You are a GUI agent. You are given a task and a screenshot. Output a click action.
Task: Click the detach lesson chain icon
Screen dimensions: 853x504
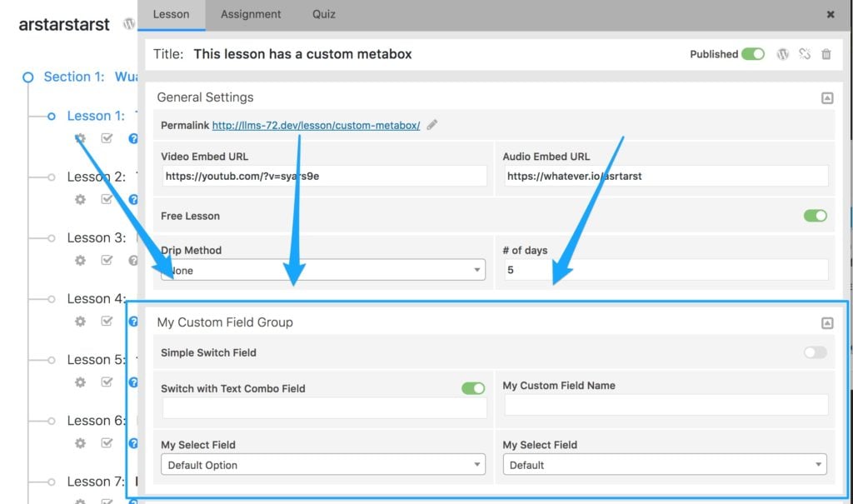point(805,54)
